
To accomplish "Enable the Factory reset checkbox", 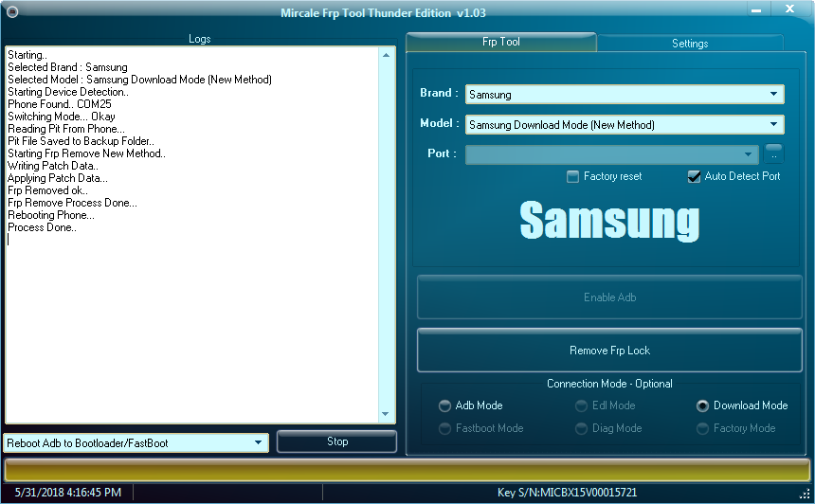I will tap(572, 176).
